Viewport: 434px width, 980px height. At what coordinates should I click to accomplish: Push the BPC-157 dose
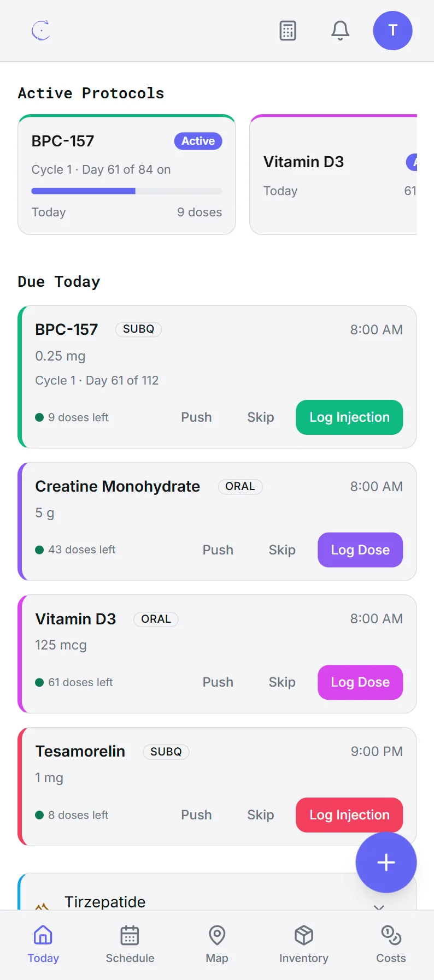tap(196, 417)
